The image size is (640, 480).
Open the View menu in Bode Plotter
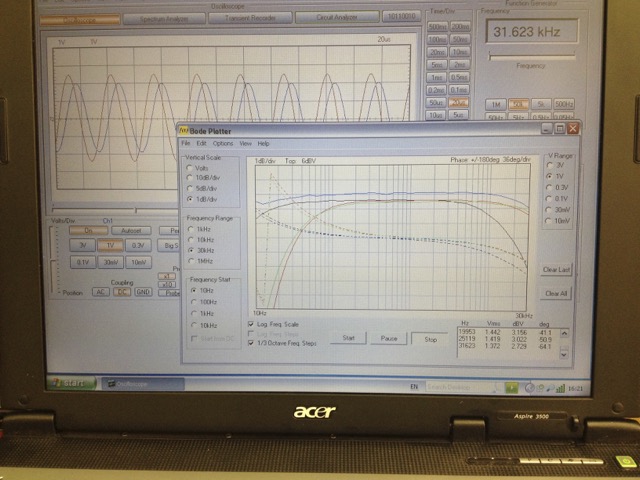coord(245,143)
